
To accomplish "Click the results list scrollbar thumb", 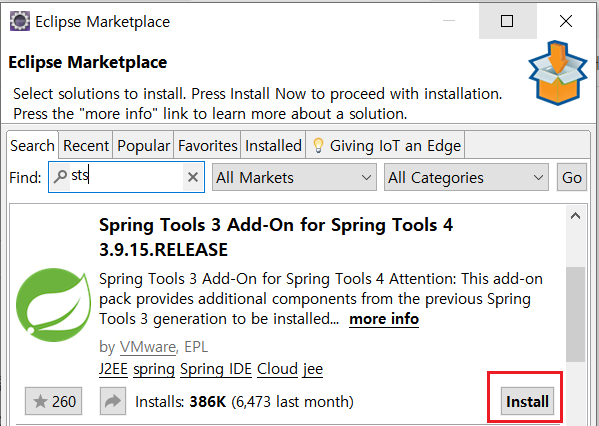I will coord(575,314).
